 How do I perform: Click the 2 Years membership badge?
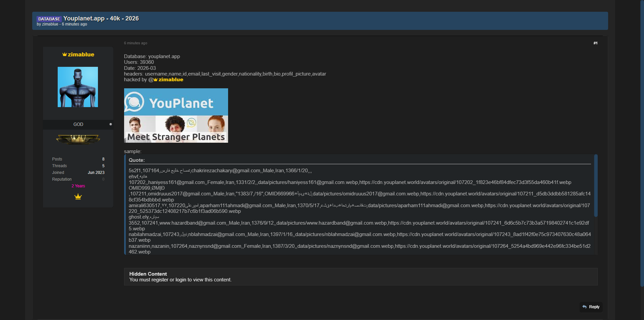(x=78, y=186)
